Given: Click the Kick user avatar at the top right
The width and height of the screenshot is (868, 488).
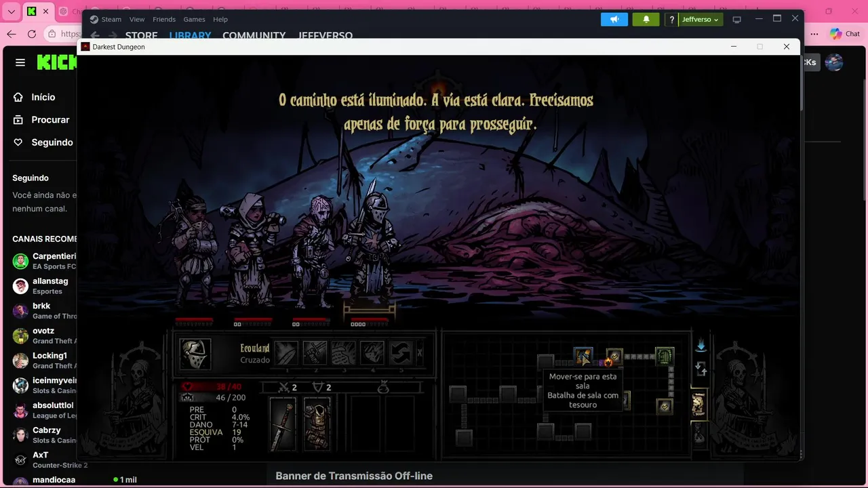Looking at the screenshot, I should (x=834, y=62).
